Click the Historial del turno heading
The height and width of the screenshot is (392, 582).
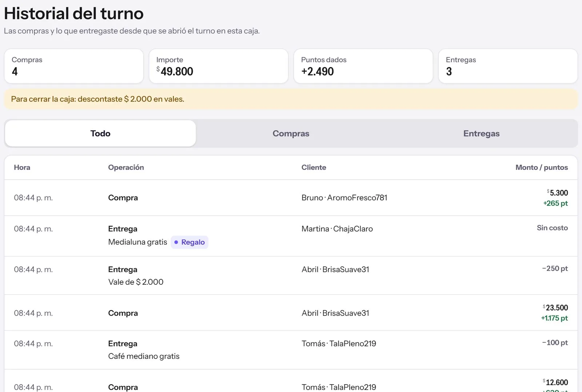point(74,13)
